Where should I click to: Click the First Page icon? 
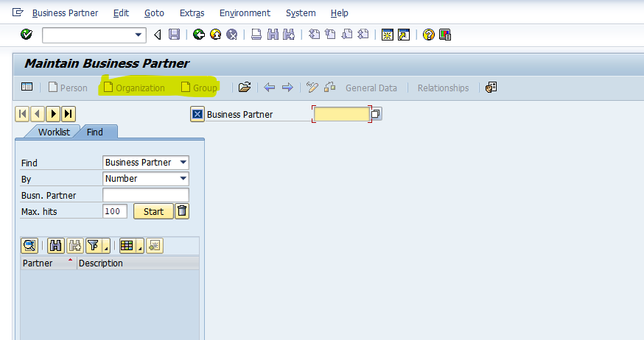point(314,35)
